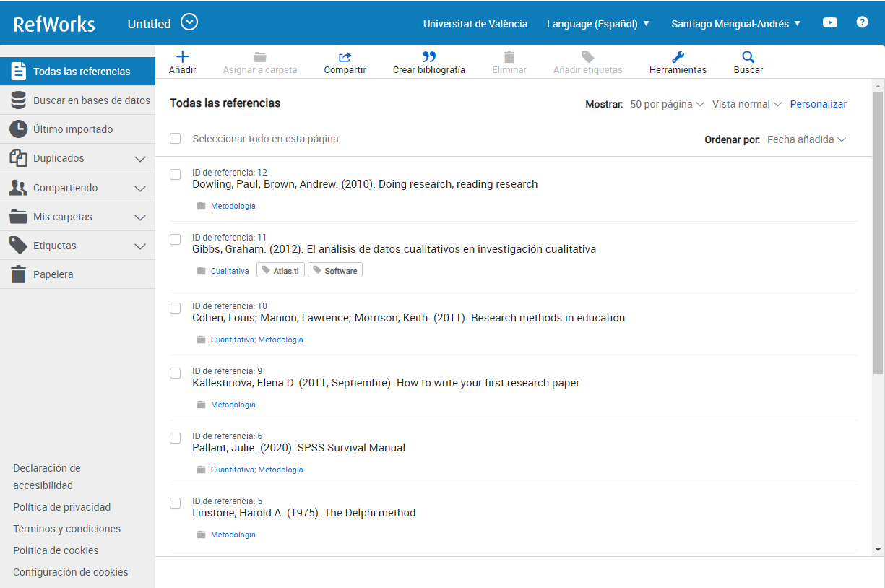Click the vertical scrollbar thumb
The width and height of the screenshot is (885, 588).
878,231
